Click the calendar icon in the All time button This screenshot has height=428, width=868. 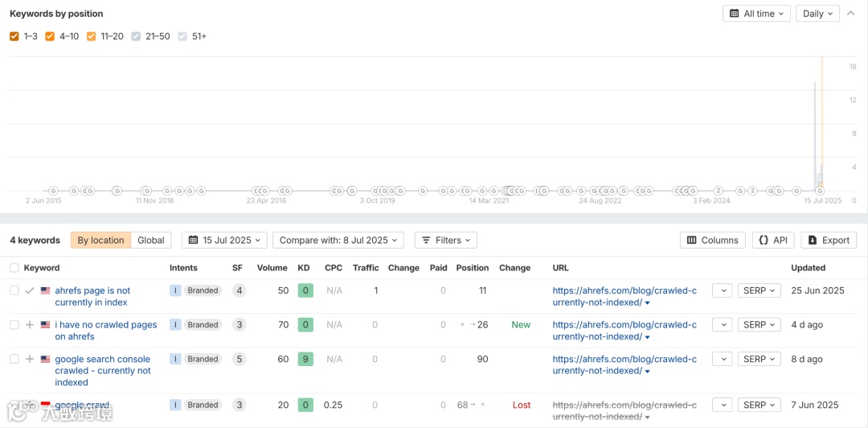click(734, 14)
